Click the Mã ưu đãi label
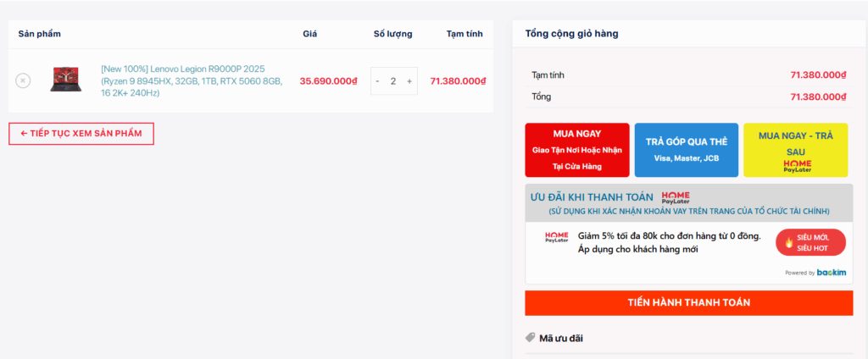This screenshot has height=359, width=868. point(561,338)
